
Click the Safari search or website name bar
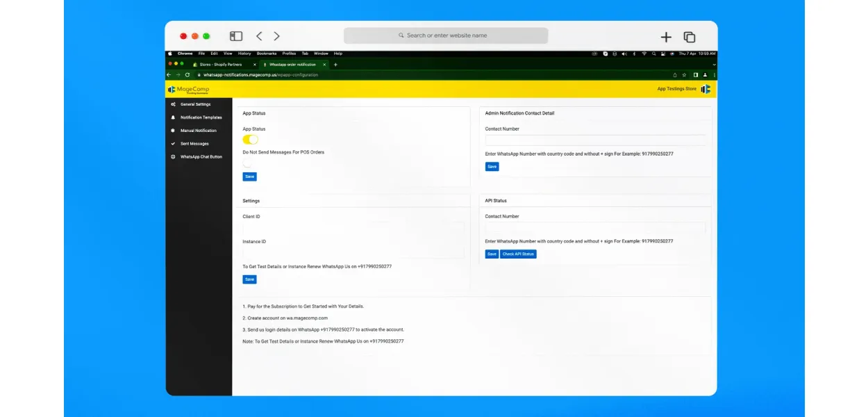click(446, 35)
